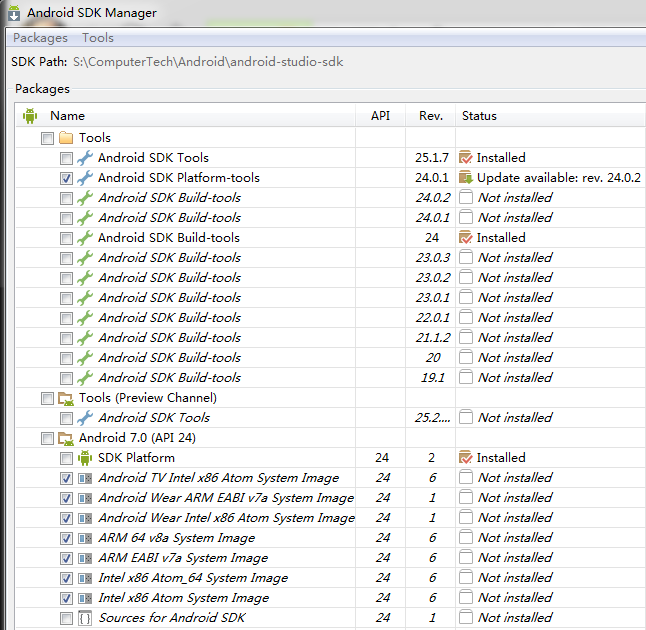Click green wrench icon of Build-tools 22.0.1
This screenshot has height=630, width=646.
(x=85, y=318)
